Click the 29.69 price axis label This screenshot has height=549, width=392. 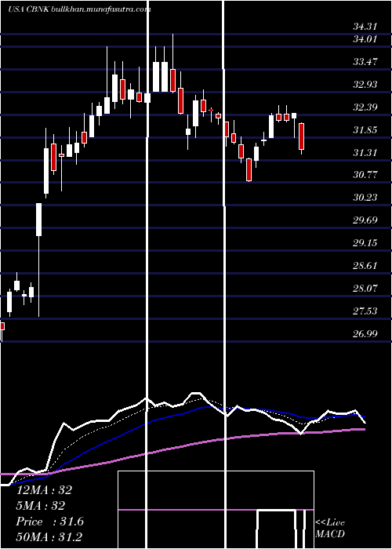(x=365, y=220)
